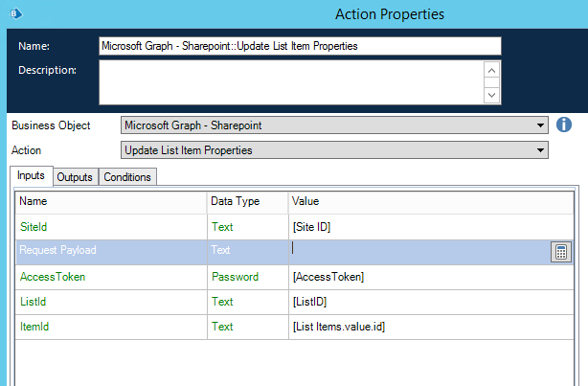Edit the AccessToken value cell
588x386 pixels.
click(x=421, y=277)
